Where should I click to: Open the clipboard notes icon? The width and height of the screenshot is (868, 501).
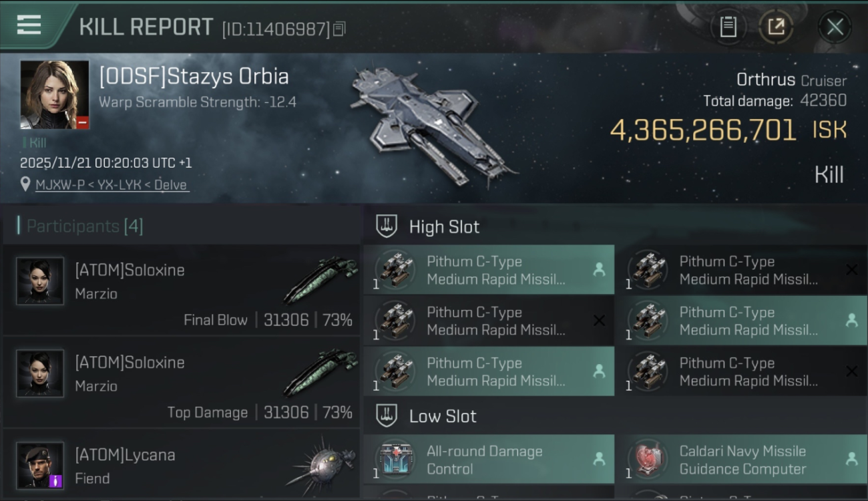(x=728, y=27)
